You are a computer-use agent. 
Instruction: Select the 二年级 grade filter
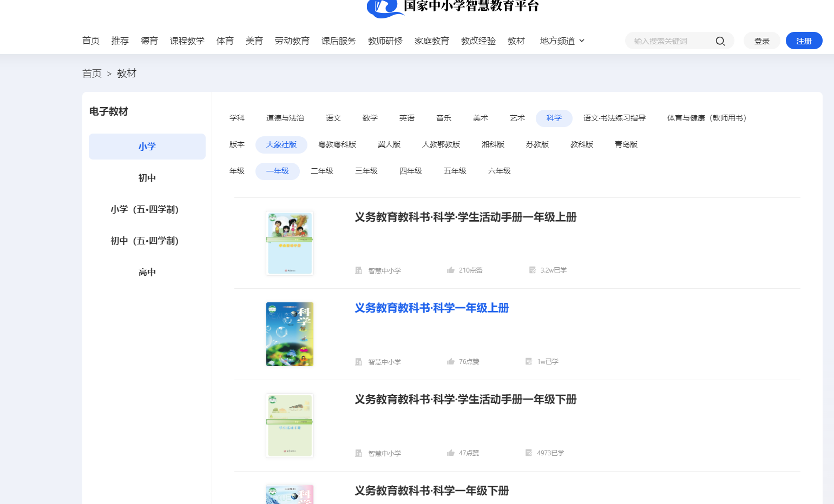point(322,171)
